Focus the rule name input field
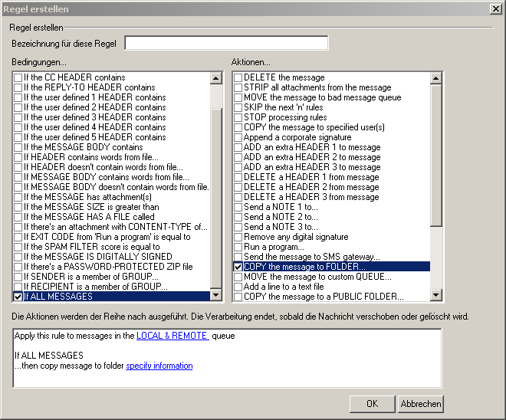Screen dimensions: 506x420 226,43
